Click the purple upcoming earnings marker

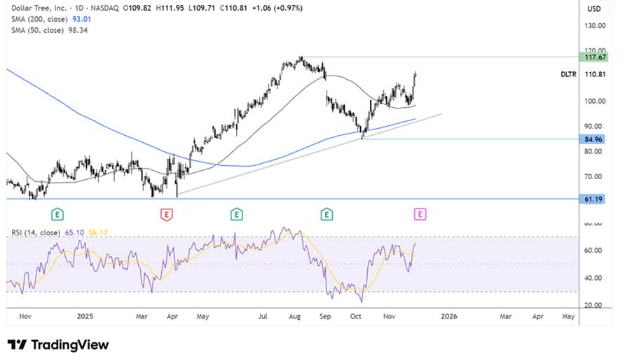(420, 214)
